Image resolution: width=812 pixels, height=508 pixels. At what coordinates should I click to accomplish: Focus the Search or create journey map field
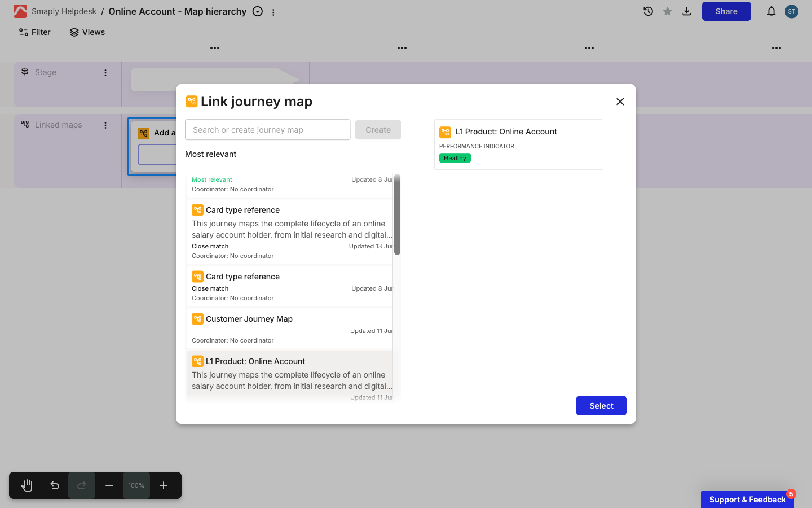(268, 130)
